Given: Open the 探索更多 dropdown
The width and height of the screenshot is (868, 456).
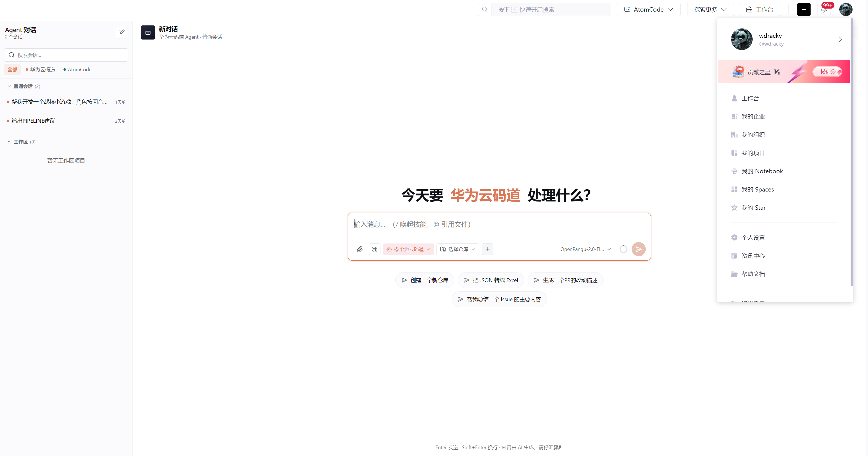Looking at the screenshot, I should point(710,9).
